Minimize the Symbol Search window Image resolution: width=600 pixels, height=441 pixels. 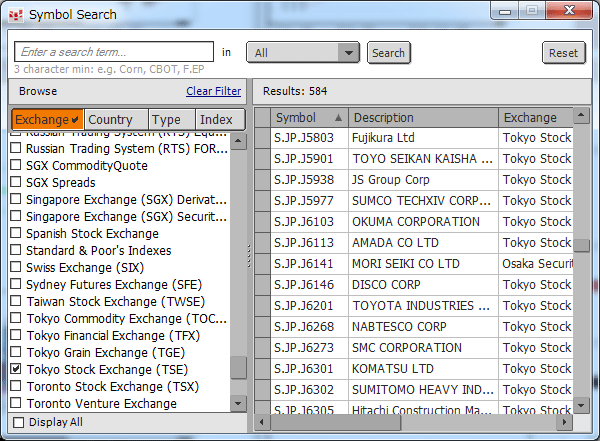coord(504,10)
